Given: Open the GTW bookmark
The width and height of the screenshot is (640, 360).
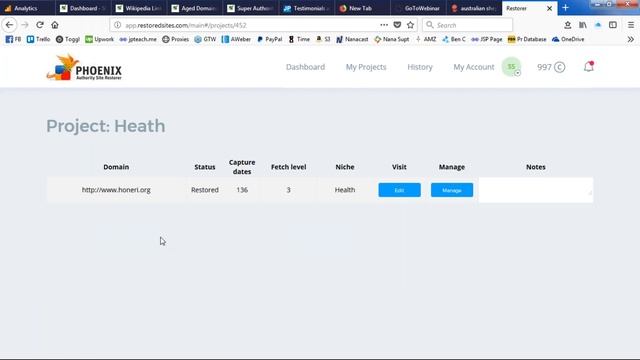Looking at the screenshot, I should pyautogui.click(x=205, y=39).
